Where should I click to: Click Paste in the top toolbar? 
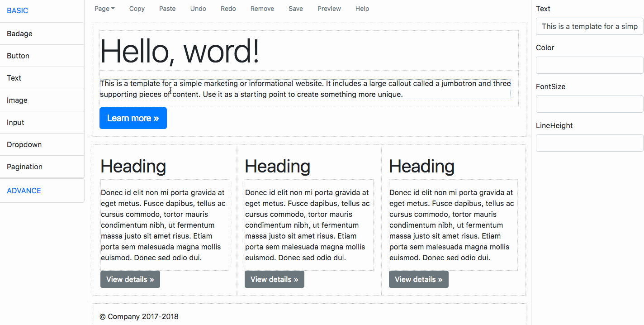pyautogui.click(x=167, y=9)
